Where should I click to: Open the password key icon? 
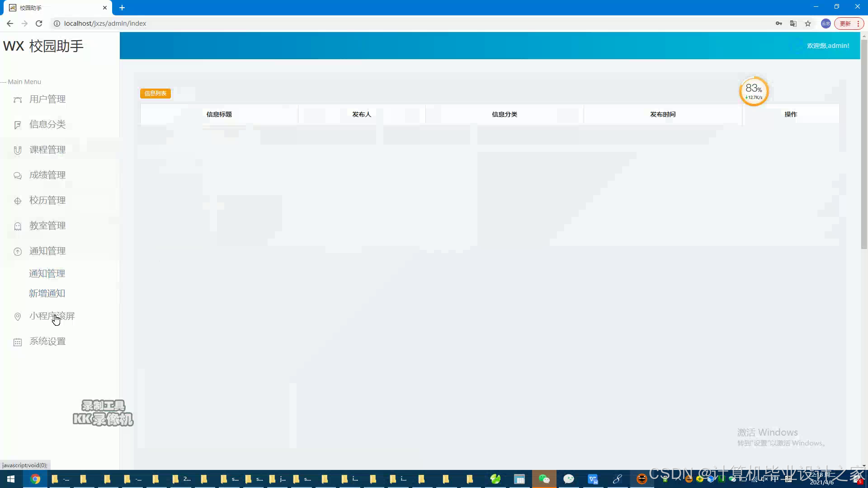(778, 23)
